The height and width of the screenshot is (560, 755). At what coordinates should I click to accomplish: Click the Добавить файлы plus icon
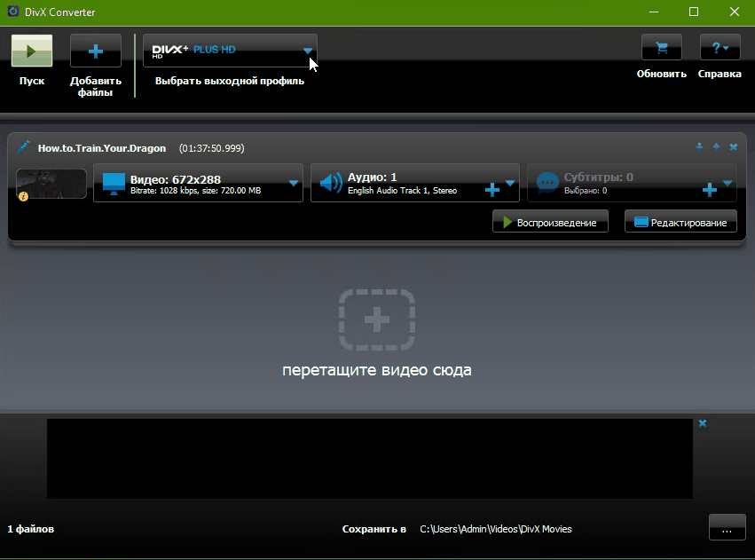click(95, 51)
